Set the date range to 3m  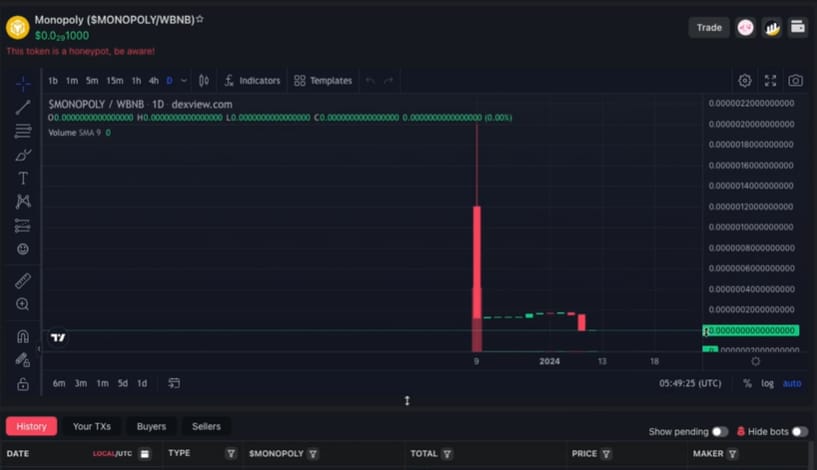[81, 384]
